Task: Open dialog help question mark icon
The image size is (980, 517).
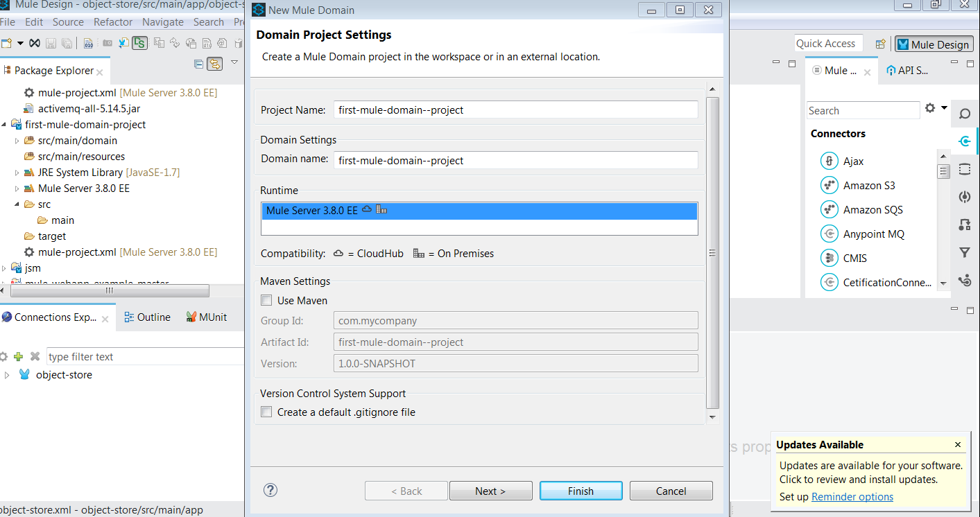Action: (x=270, y=490)
